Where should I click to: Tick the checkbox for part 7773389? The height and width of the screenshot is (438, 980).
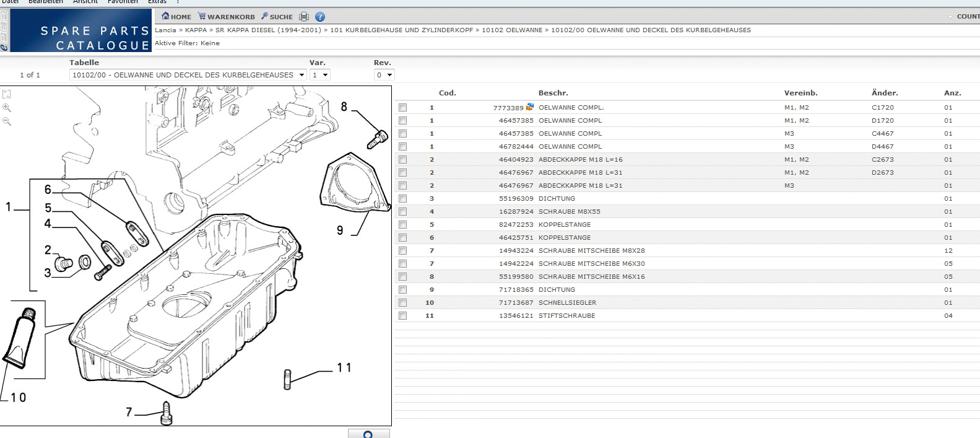click(x=403, y=108)
